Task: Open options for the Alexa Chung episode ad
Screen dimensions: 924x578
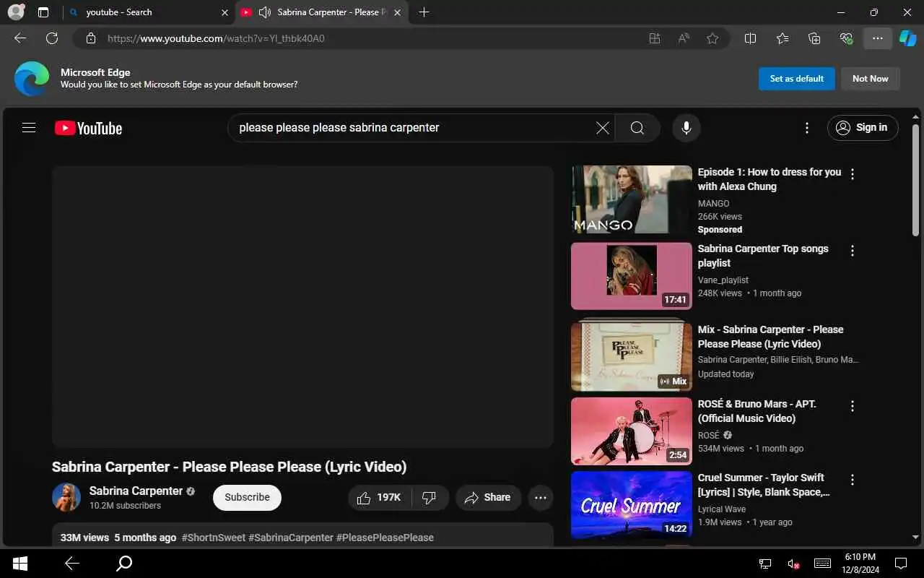Action: coord(853,174)
